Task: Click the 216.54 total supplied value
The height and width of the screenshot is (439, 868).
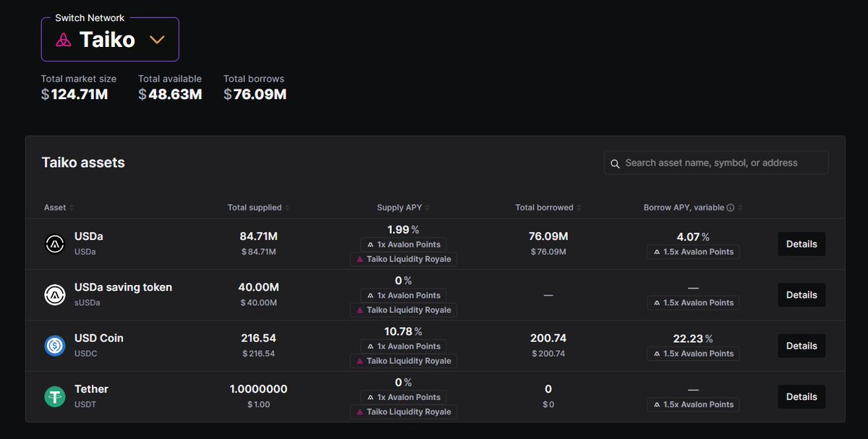Action: click(x=258, y=338)
